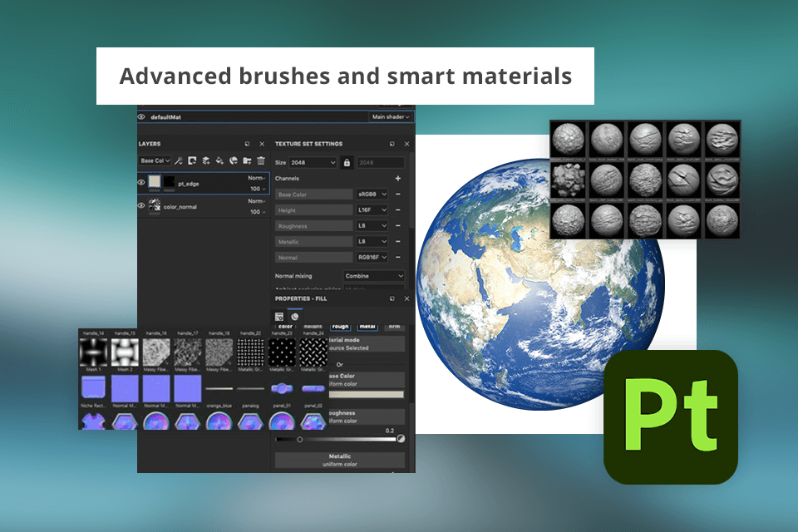Hide the pt_edge layer

(141, 182)
